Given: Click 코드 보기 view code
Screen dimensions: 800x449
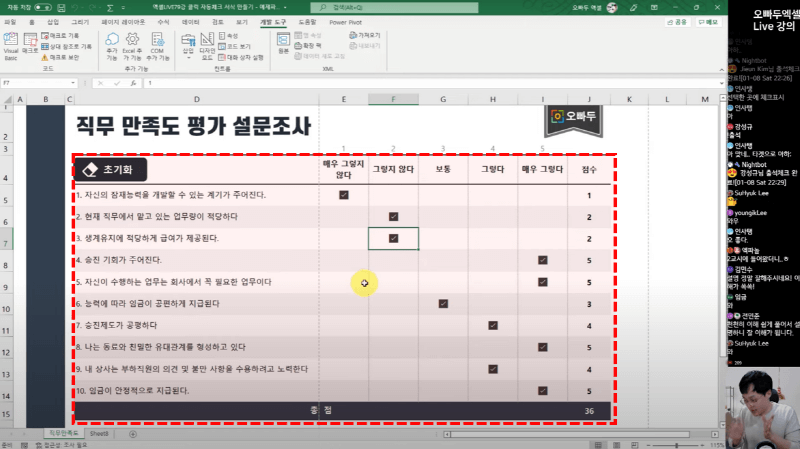Looking at the screenshot, I should (x=234, y=46).
